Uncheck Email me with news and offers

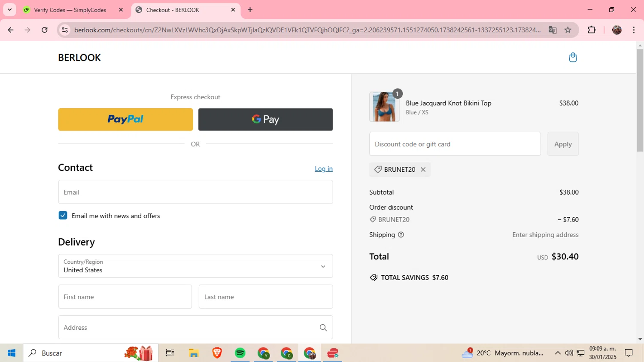[63, 216]
